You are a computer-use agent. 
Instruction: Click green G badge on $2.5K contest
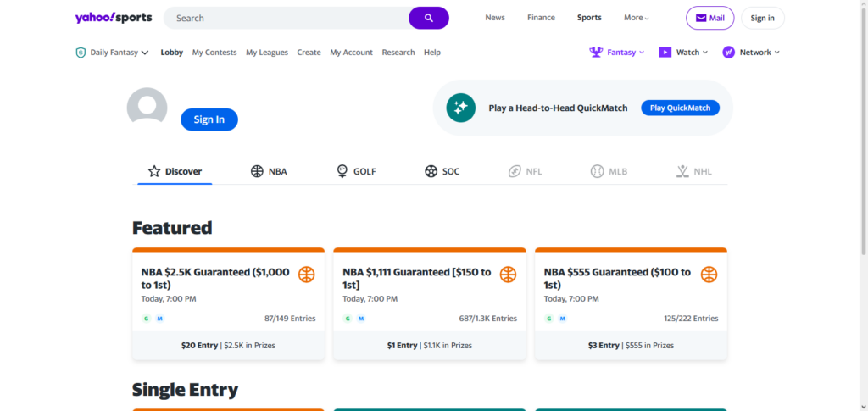click(146, 319)
